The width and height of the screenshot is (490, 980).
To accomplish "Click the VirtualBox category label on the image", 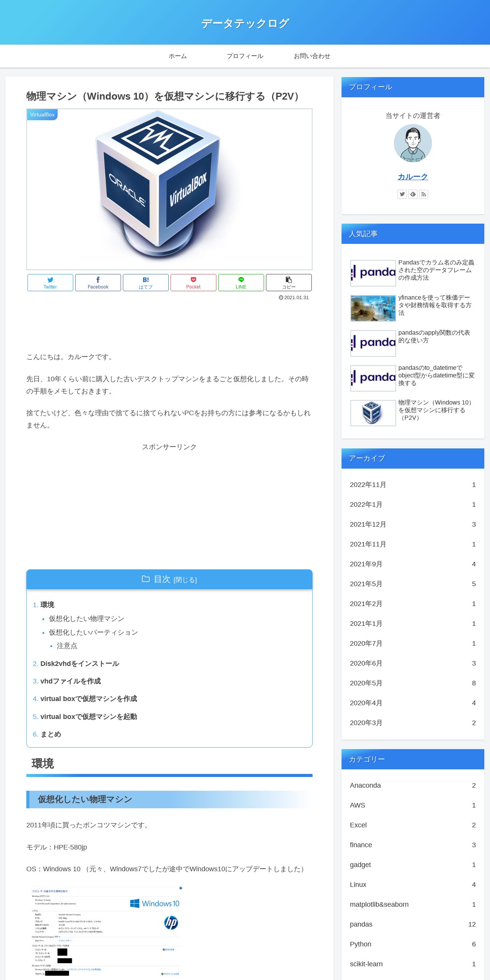I will 42,114.
